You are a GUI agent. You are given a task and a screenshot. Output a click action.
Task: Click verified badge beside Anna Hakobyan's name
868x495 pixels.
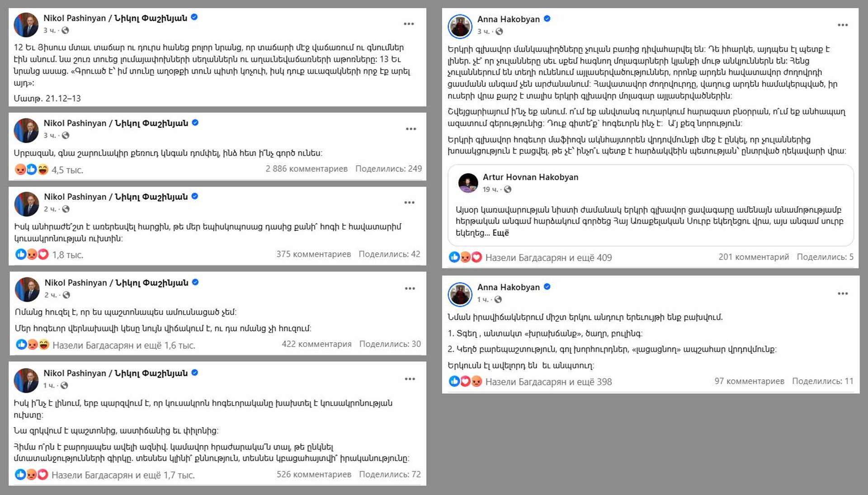pyautogui.click(x=547, y=19)
